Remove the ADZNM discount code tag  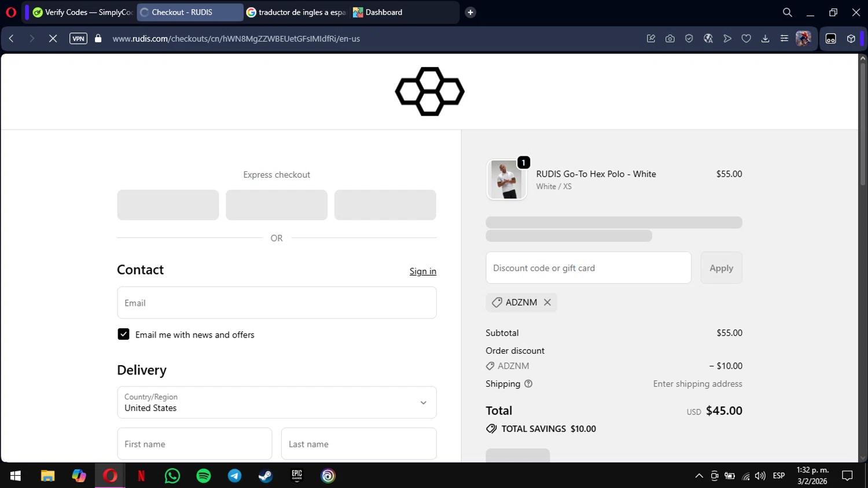pos(547,302)
